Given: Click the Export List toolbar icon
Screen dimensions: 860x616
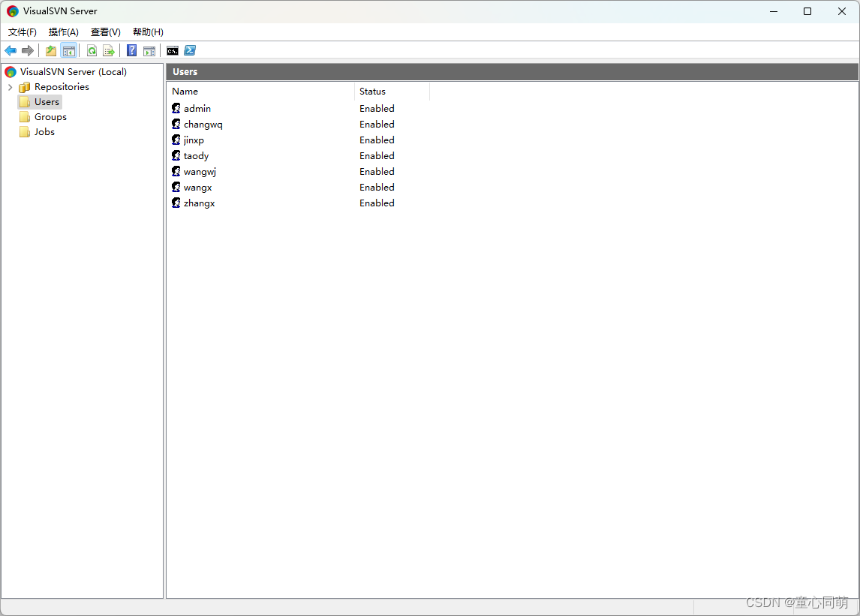Looking at the screenshot, I should pyautogui.click(x=109, y=51).
